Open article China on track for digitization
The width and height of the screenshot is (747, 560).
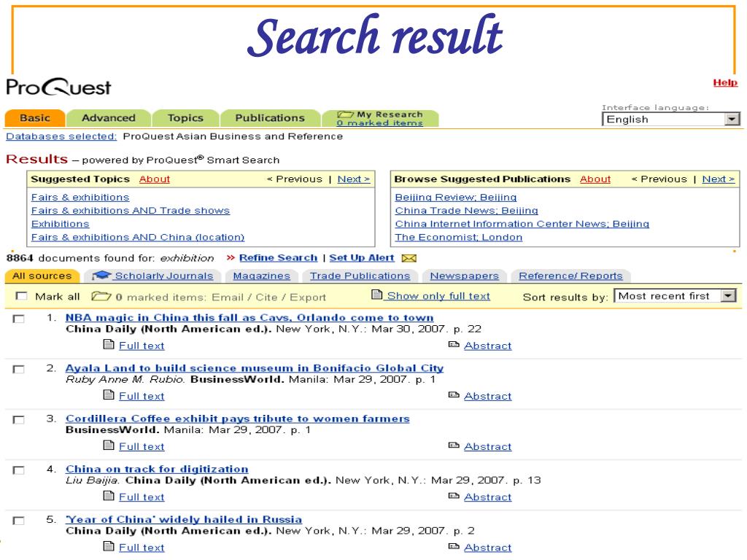(157, 469)
